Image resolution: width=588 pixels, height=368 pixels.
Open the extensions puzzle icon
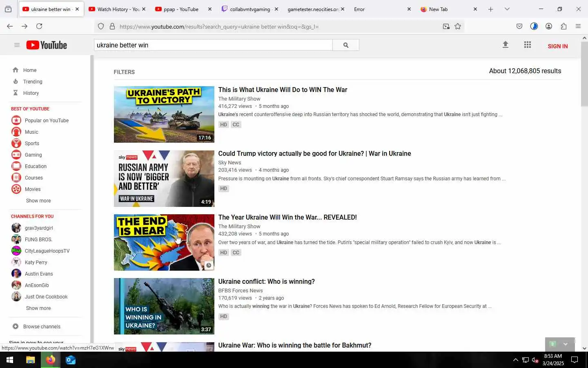point(563,26)
